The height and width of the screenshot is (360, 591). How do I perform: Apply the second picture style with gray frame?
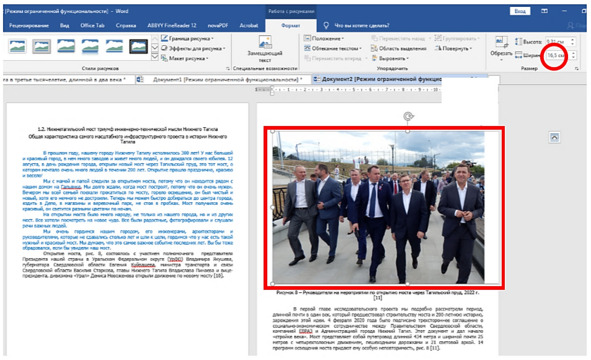point(41,46)
